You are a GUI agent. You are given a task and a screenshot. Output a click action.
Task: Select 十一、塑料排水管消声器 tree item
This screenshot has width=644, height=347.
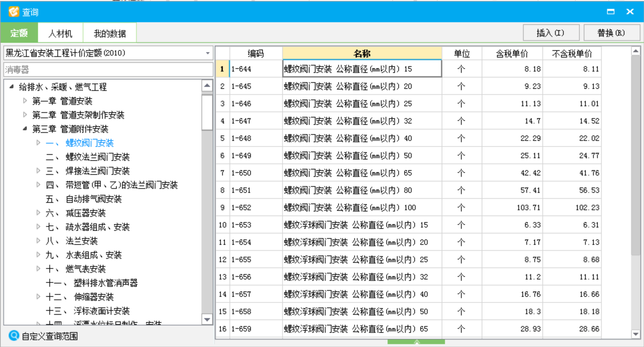click(x=92, y=283)
